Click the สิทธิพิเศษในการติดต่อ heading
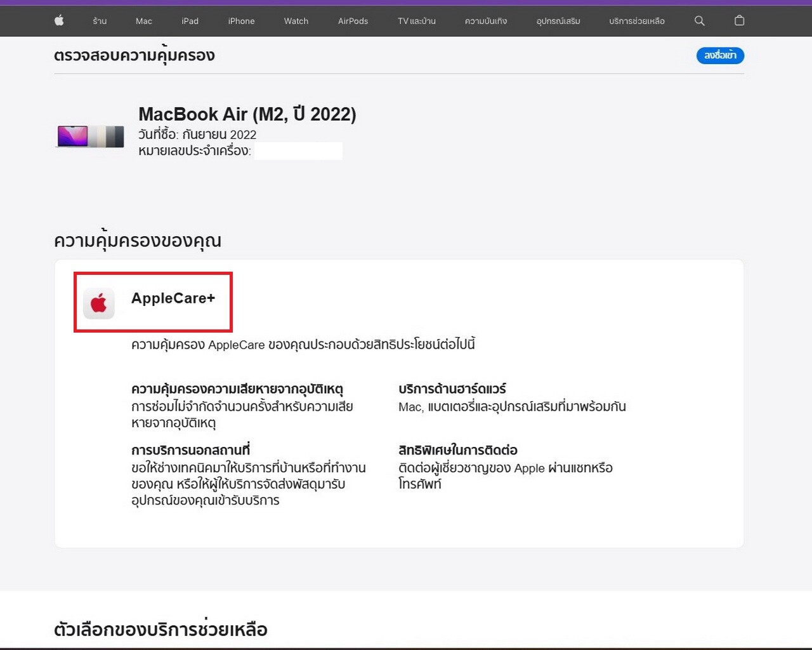Image resolution: width=812 pixels, height=650 pixels. click(458, 450)
